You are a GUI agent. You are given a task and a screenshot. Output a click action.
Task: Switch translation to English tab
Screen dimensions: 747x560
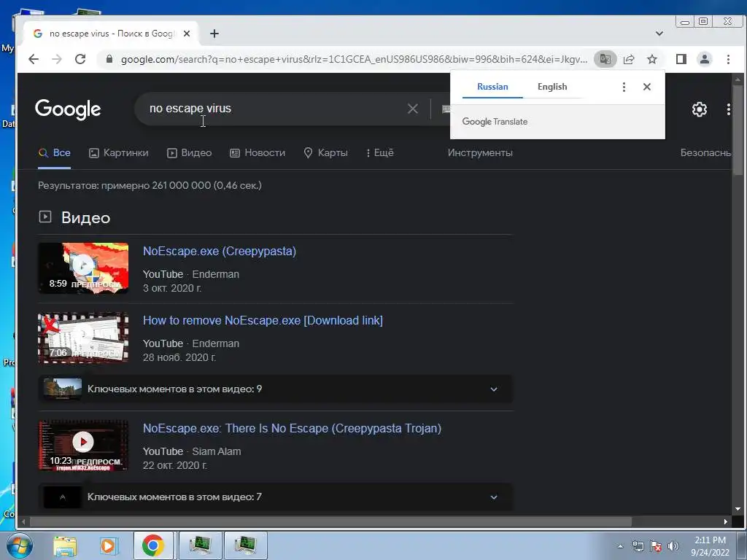[552, 87]
